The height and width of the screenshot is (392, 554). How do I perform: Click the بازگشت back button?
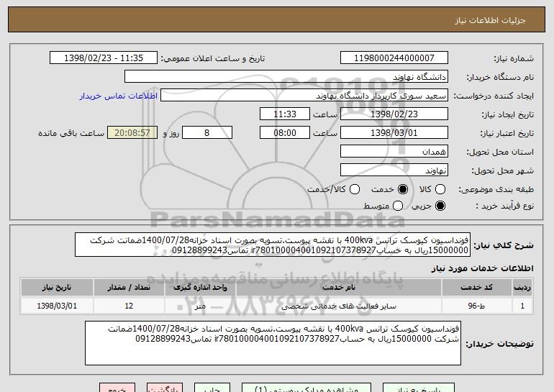click(165, 388)
